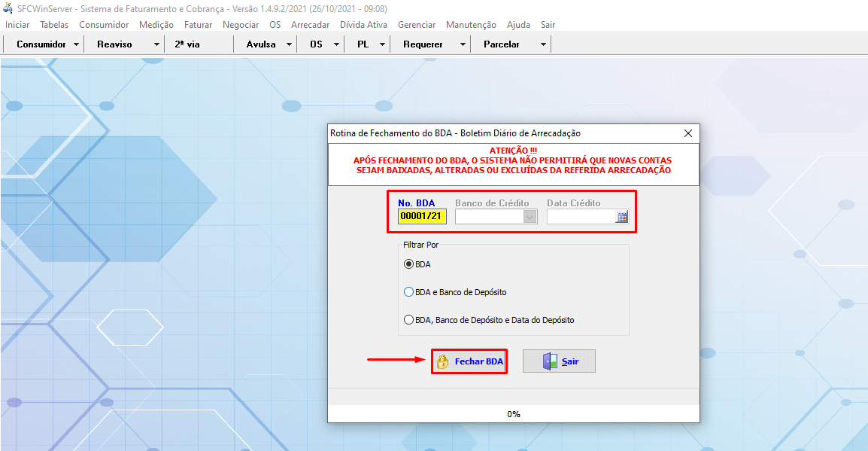Click the door icon on Sair button
Screen dimensions: 868x451
point(551,361)
